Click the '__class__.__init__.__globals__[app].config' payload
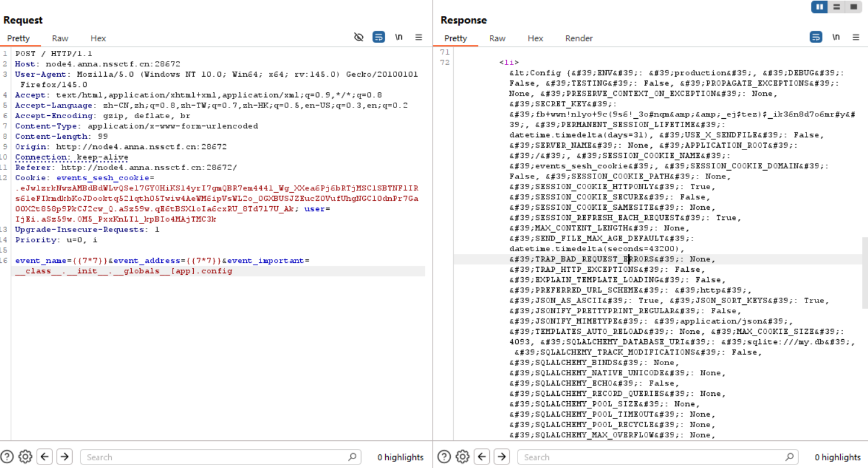Viewport: 868px width, 468px height. point(123,271)
